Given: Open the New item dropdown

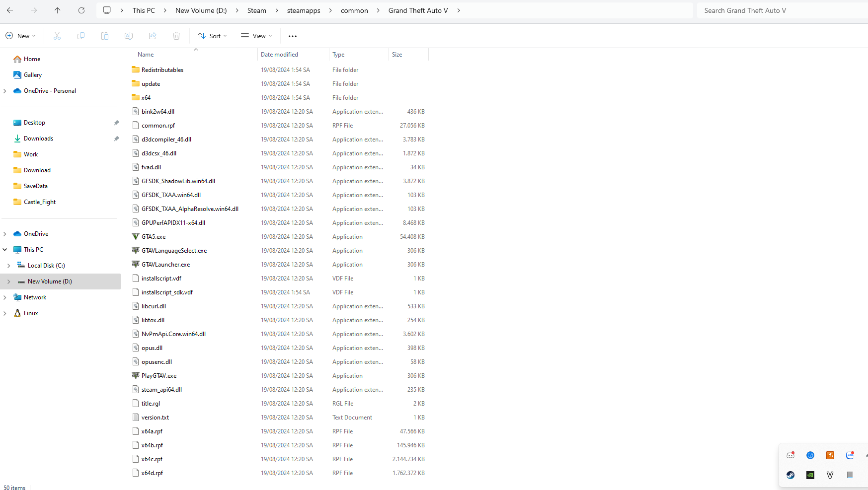Looking at the screenshot, I should pos(20,35).
